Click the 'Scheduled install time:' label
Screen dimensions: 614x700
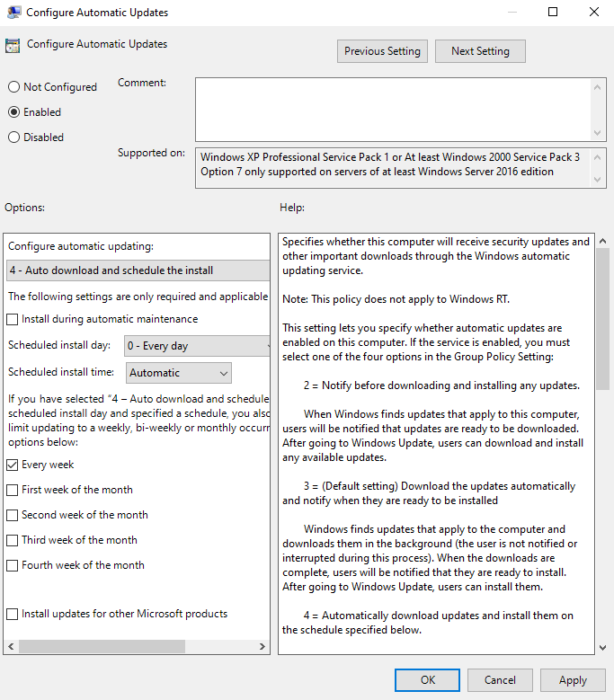click(x=61, y=372)
